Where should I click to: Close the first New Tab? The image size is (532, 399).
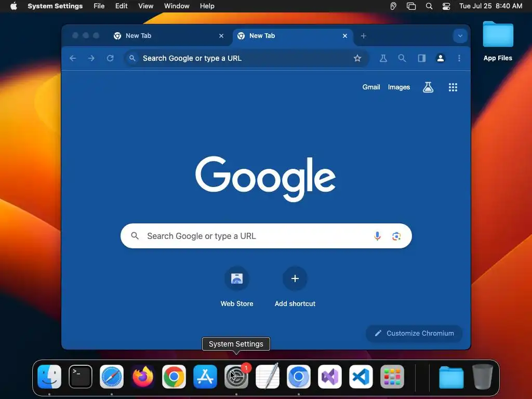tap(221, 36)
